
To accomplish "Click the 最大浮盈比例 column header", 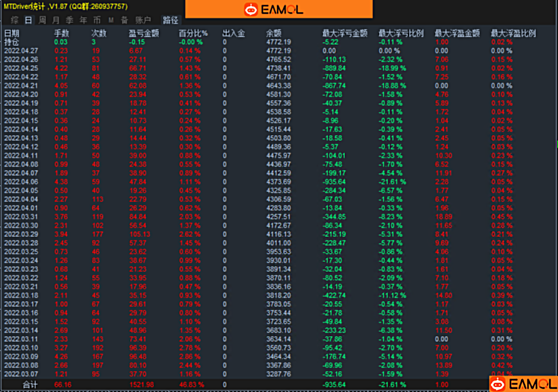I will click(513, 33).
